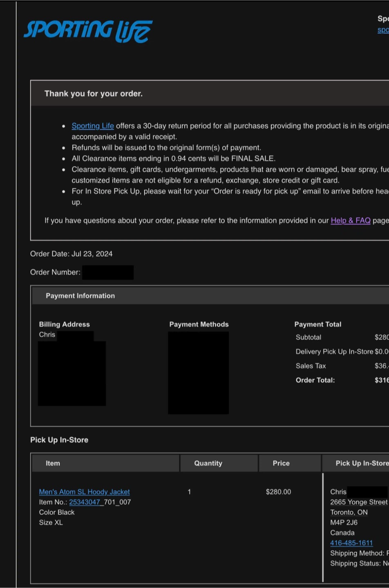Click the quantity value 1

[189, 492]
